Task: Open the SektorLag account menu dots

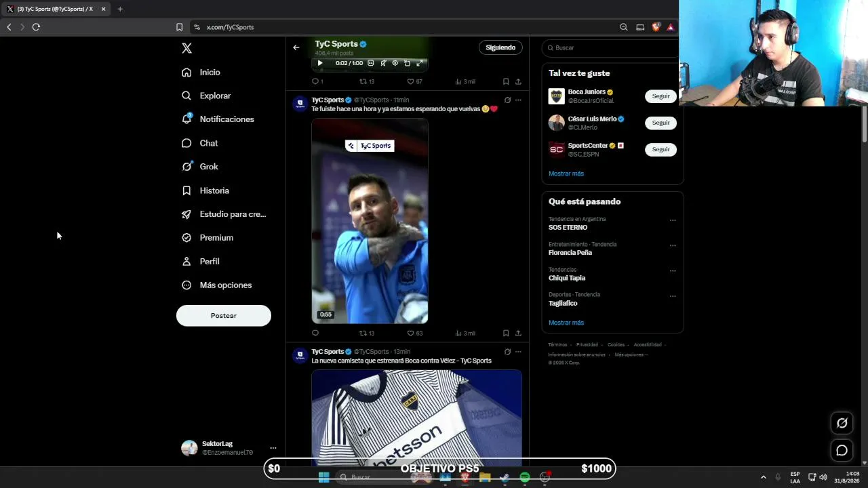Action: coord(273,448)
